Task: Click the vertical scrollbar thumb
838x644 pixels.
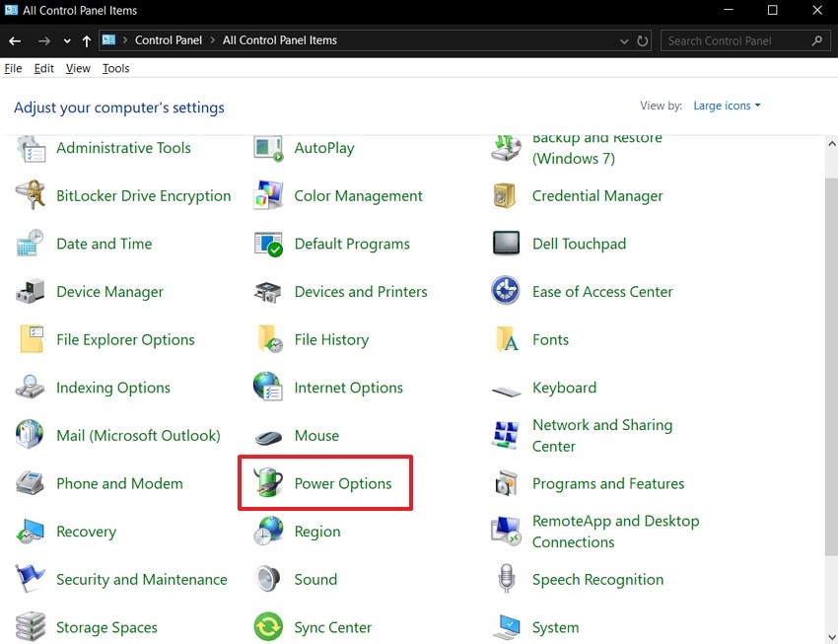Action: tap(831, 366)
